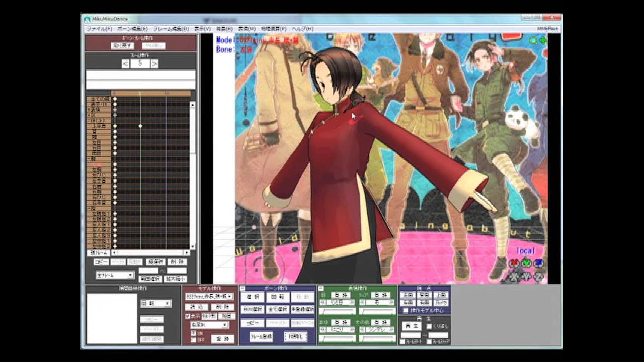The height and width of the screenshot is (362, 644).
Task: Click the 拡大縮小 button below the timeline
Action: tap(176, 279)
